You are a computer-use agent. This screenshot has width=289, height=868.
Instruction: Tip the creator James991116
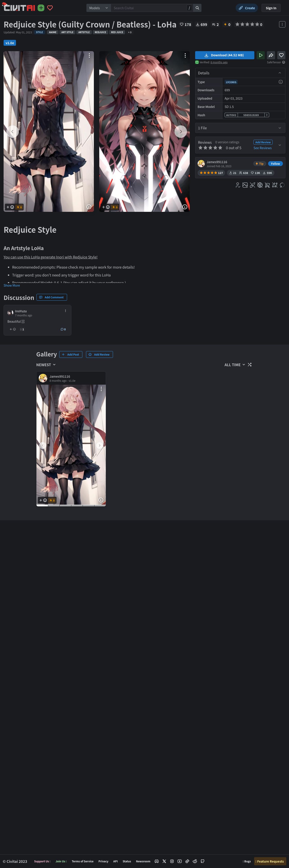(x=259, y=164)
